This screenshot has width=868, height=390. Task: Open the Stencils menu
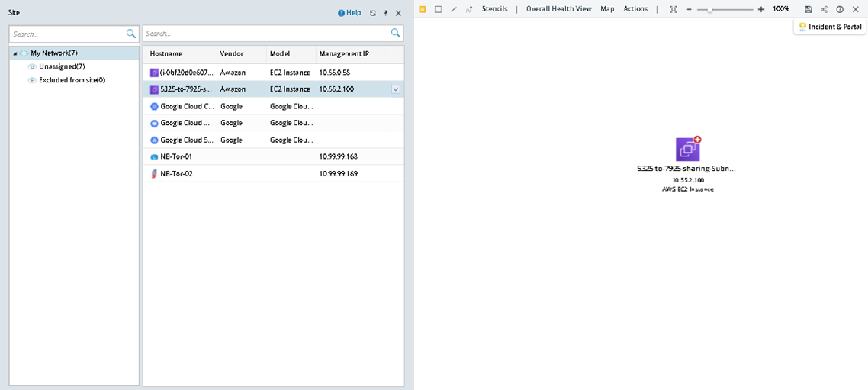494,9
